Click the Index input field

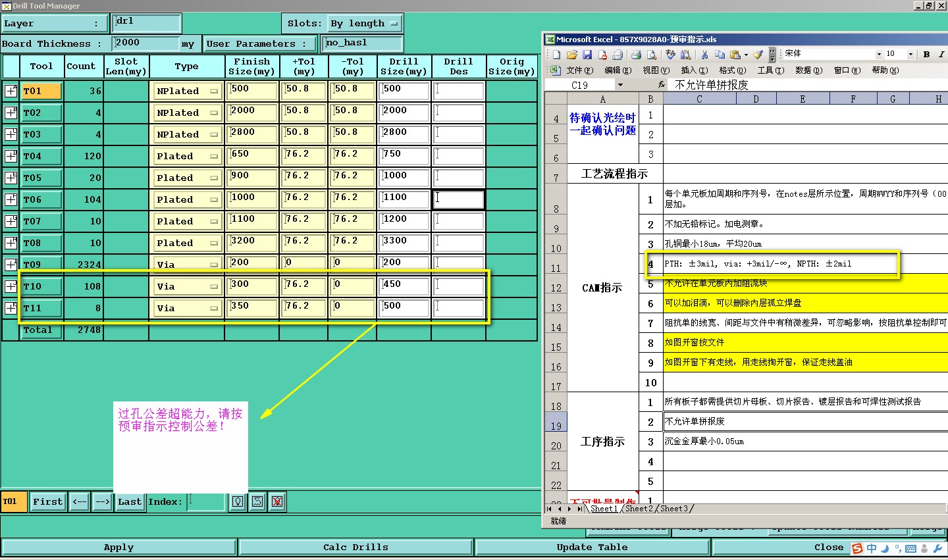coord(205,501)
